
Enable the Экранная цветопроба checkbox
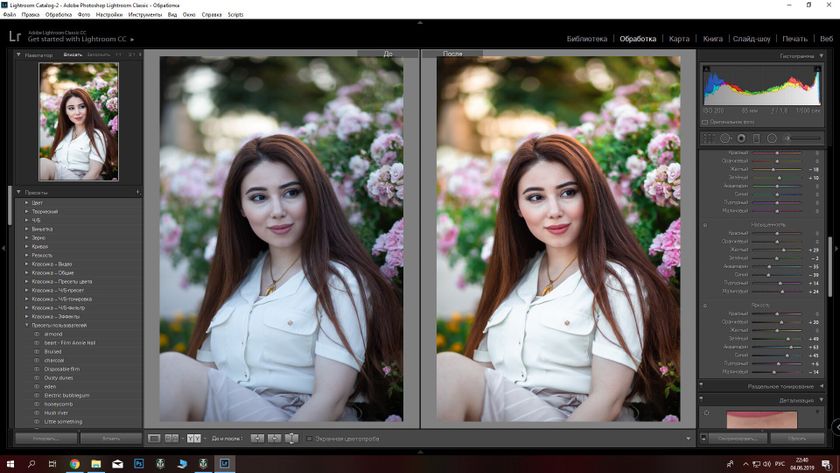pos(310,438)
